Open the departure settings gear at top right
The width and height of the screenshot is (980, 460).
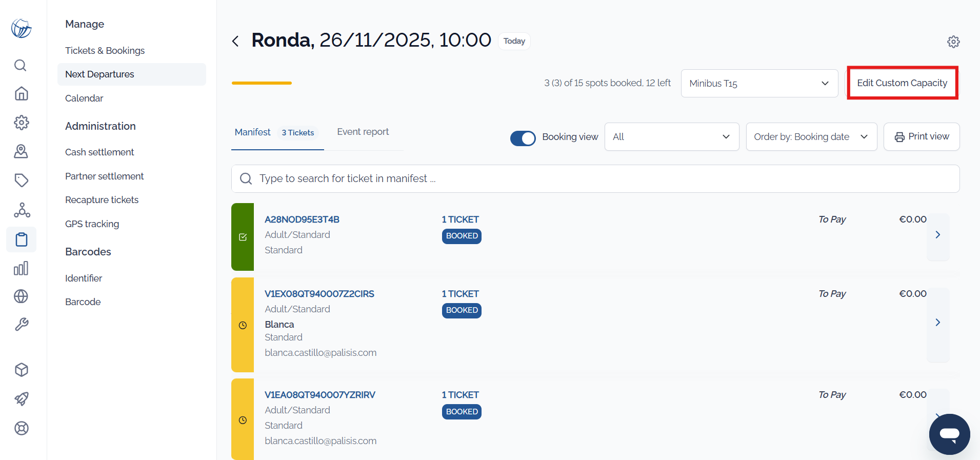click(x=953, y=42)
